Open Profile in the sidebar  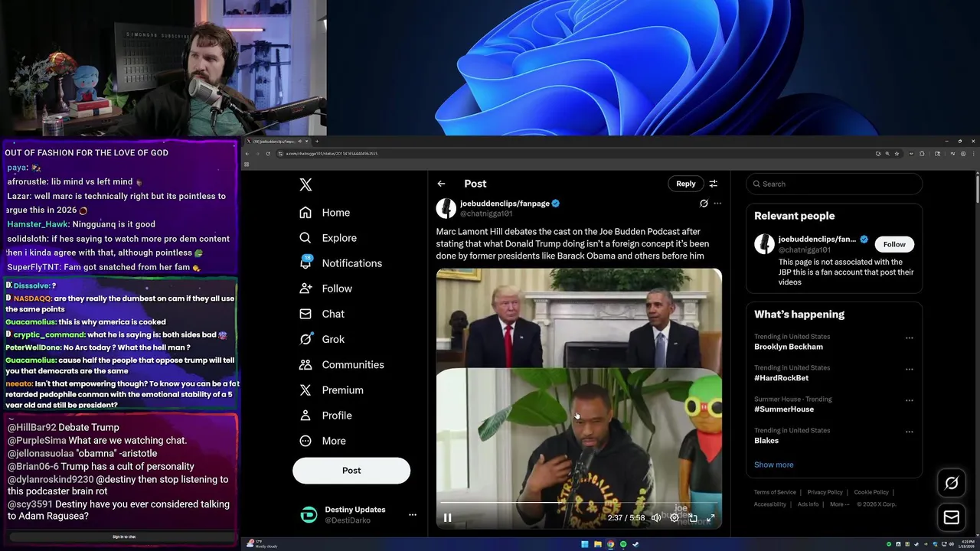(325, 416)
